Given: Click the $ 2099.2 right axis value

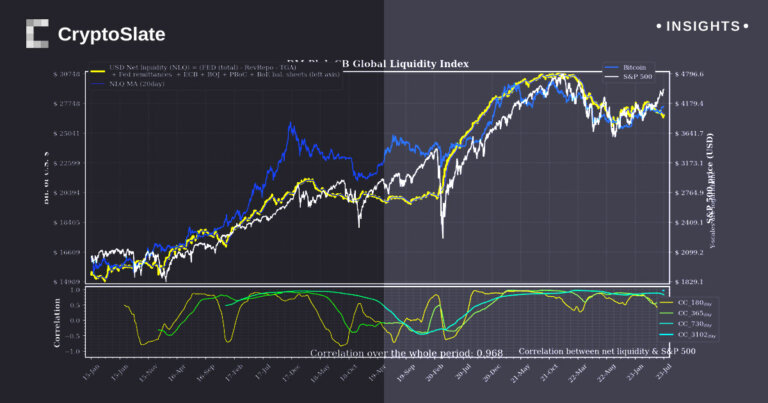Looking at the screenshot, I should [689, 252].
